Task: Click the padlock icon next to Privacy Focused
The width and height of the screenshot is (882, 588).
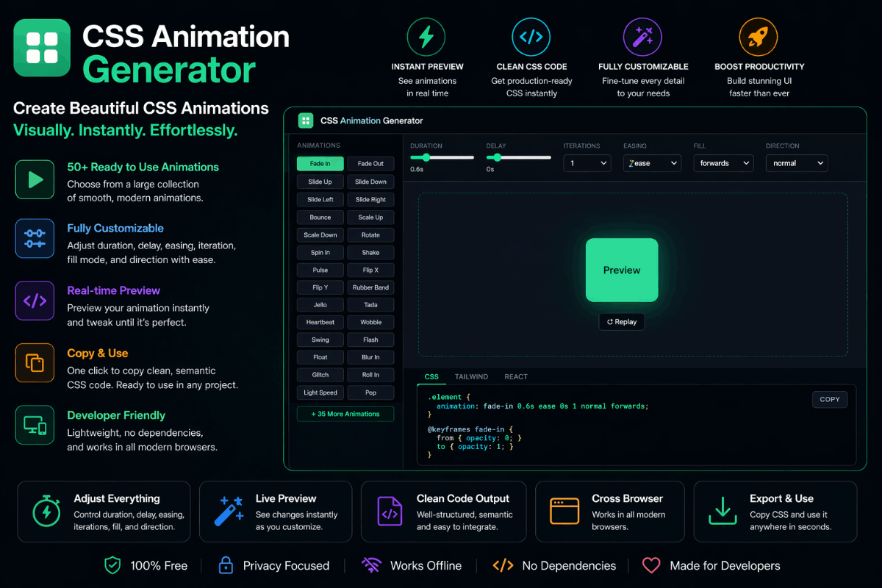Action: (x=226, y=565)
